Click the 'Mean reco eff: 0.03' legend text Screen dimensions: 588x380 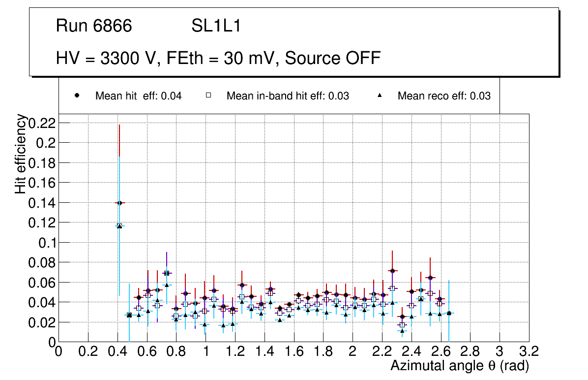click(443, 96)
